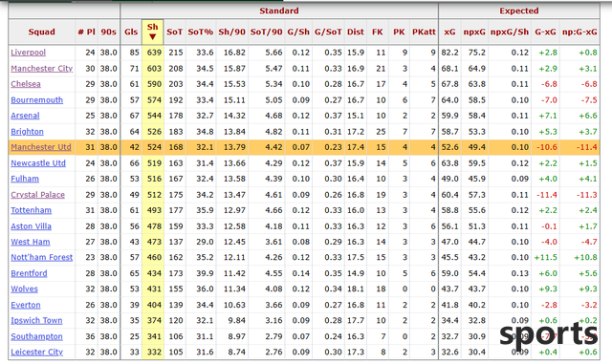Screen dimensions: 612x364
Task: Open the Ipswich Town squad link
Action: click(36, 321)
